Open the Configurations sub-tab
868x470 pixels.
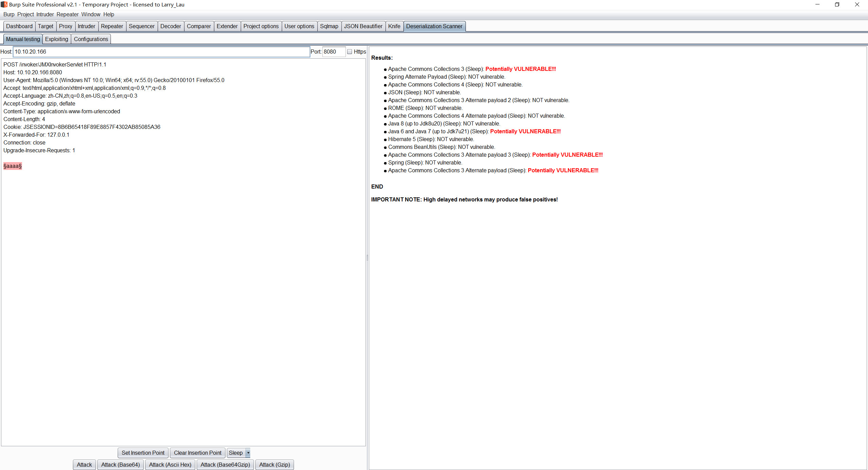tap(91, 39)
